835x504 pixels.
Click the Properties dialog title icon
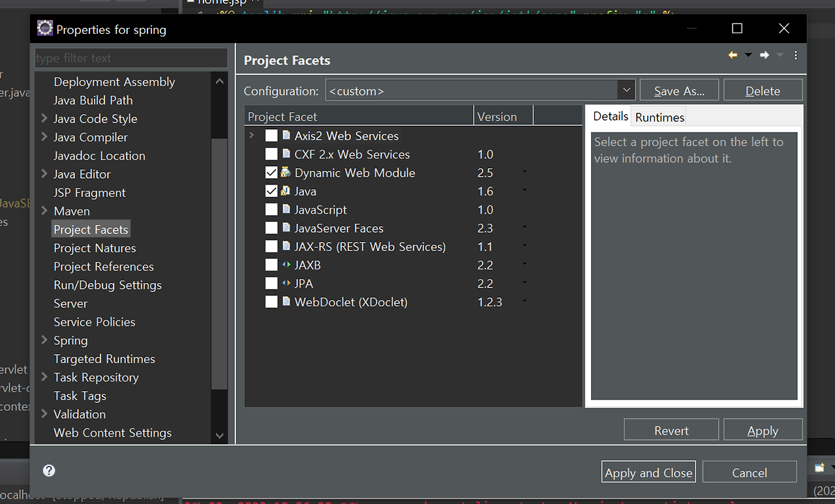point(44,29)
